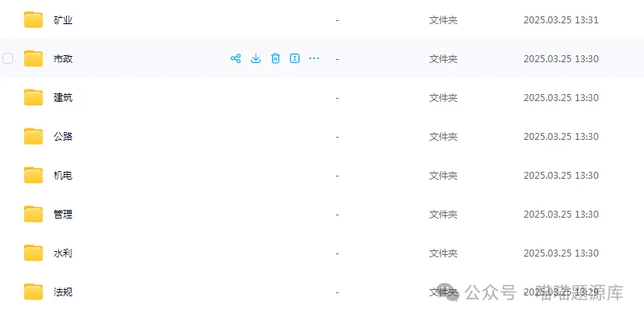The width and height of the screenshot is (644, 318).
Task: Open the 管理 folder name
Action: tap(63, 214)
